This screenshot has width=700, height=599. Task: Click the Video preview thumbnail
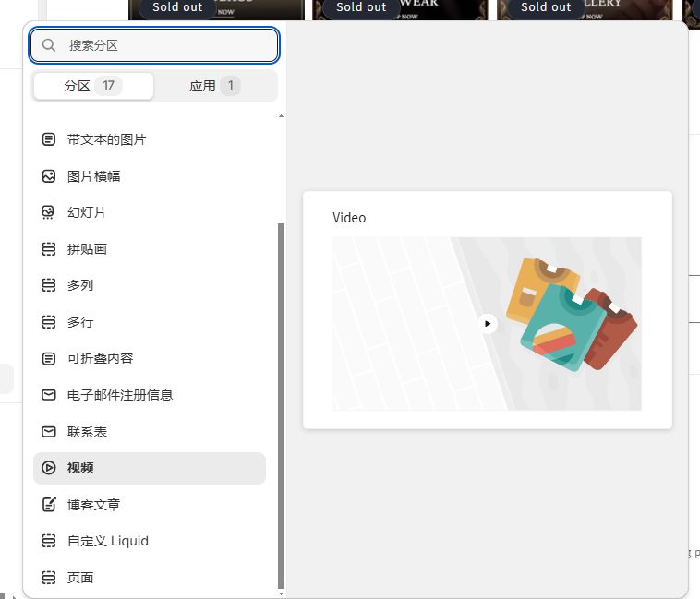487,323
